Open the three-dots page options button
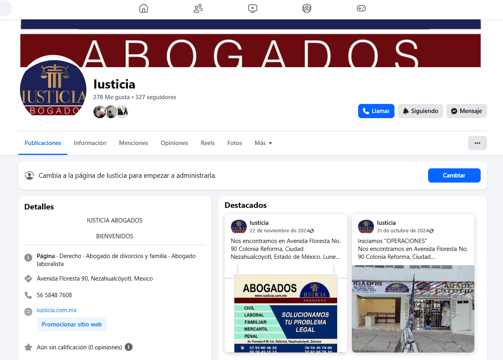503x360 pixels. coord(477,143)
